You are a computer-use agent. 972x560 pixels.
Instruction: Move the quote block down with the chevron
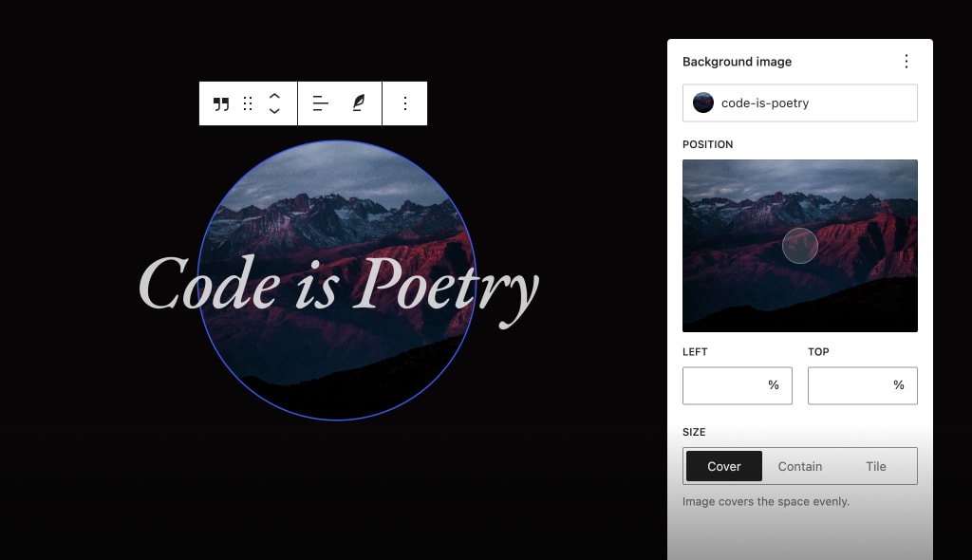click(274, 111)
